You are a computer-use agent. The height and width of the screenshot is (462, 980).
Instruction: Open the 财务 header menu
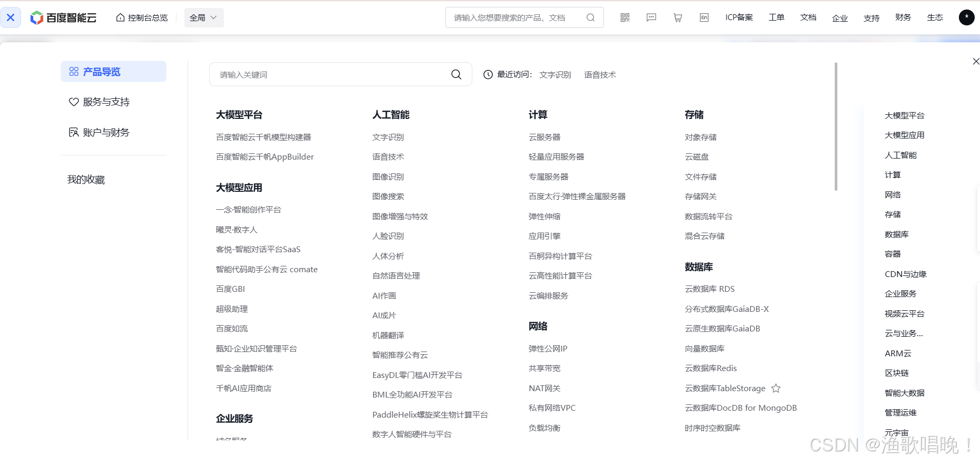pos(903,17)
